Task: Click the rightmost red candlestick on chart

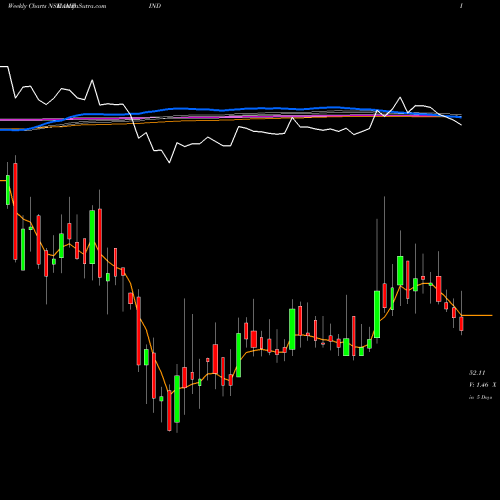Action: [x=461, y=324]
